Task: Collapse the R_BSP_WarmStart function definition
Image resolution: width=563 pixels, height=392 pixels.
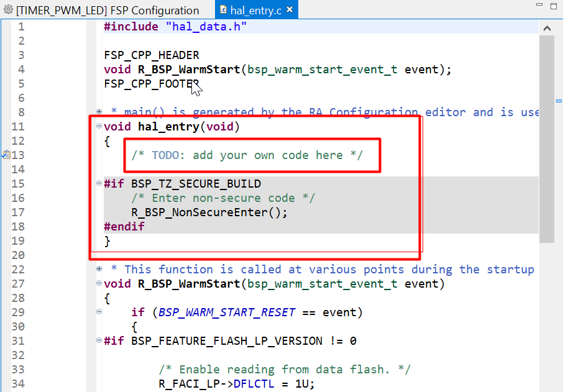Action: 99,284
